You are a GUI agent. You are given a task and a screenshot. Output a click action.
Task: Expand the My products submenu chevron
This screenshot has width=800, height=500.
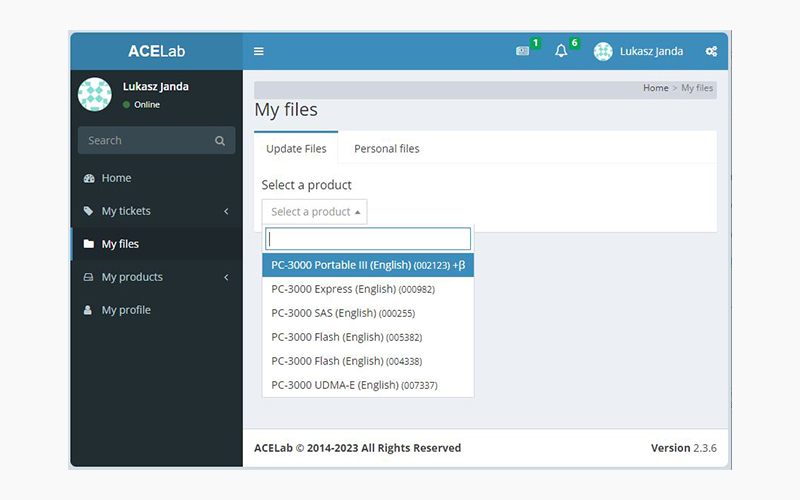click(x=226, y=277)
